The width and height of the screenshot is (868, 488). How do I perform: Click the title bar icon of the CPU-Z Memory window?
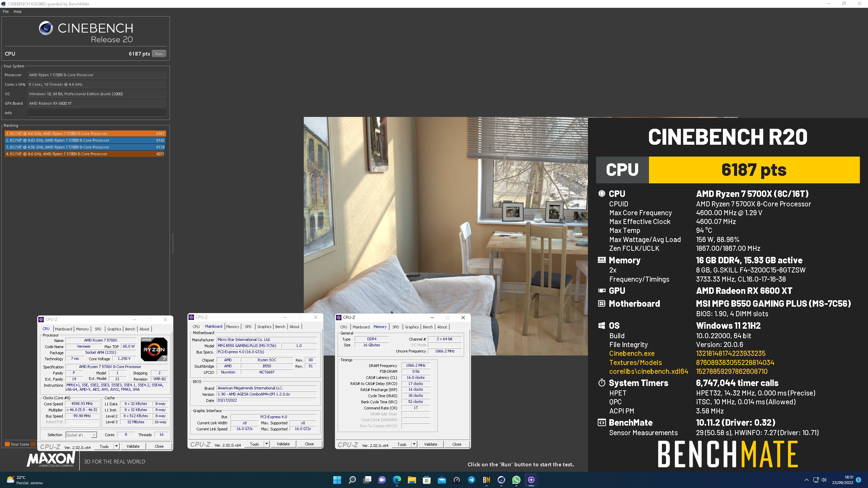click(x=339, y=318)
